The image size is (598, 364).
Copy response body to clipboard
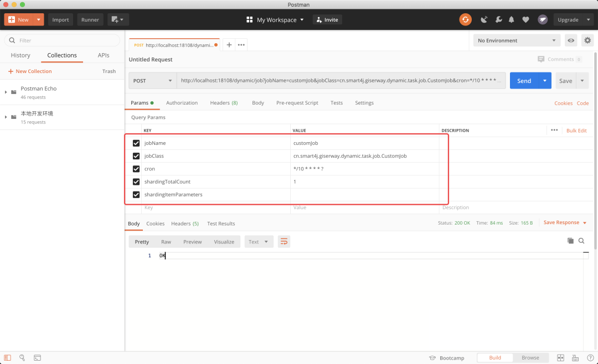pos(570,241)
